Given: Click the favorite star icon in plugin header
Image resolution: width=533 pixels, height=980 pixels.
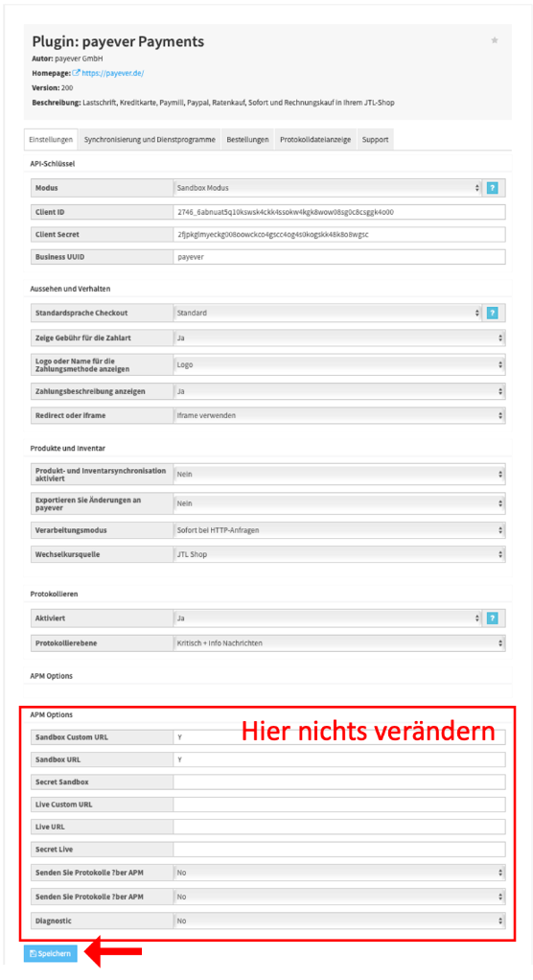Looking at the screenshot, I should [495, 40].
